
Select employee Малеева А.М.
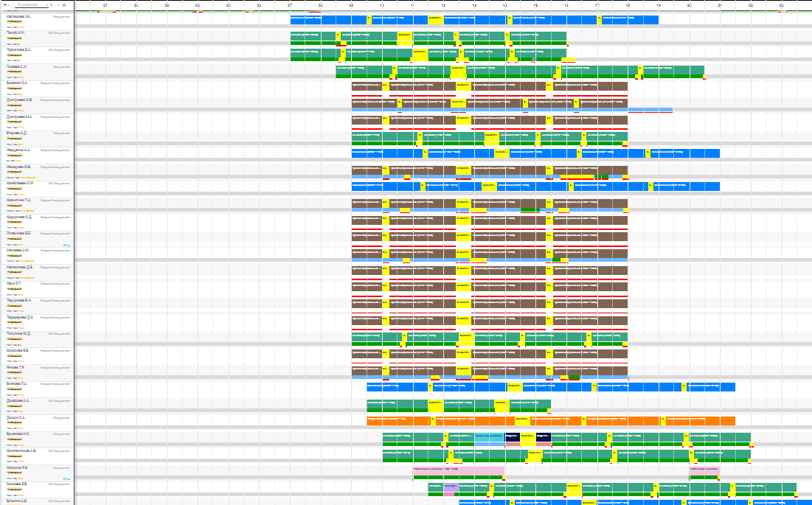click(x=18, y=250)
